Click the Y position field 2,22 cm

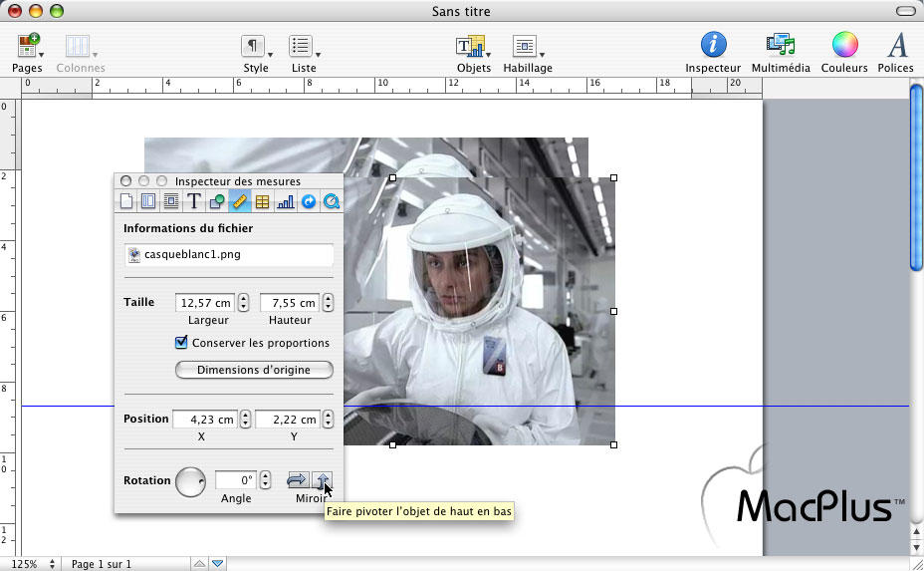coord(289,420)
